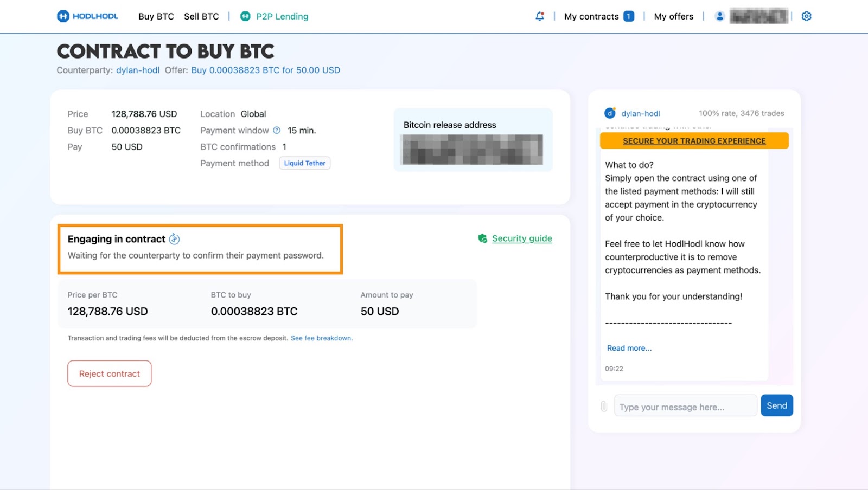
Task: Open the Security guide link
Action: click(x=522, y=238)
